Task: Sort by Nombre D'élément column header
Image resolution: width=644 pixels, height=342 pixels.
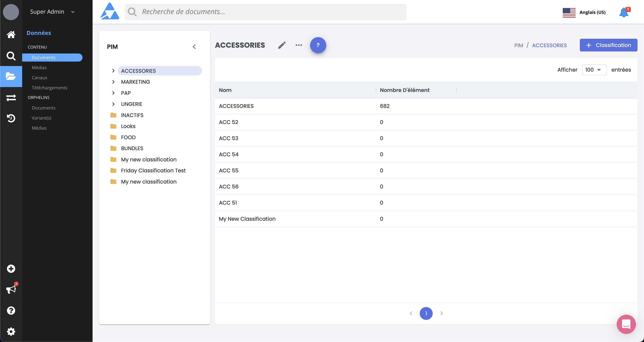Action: 405,90
